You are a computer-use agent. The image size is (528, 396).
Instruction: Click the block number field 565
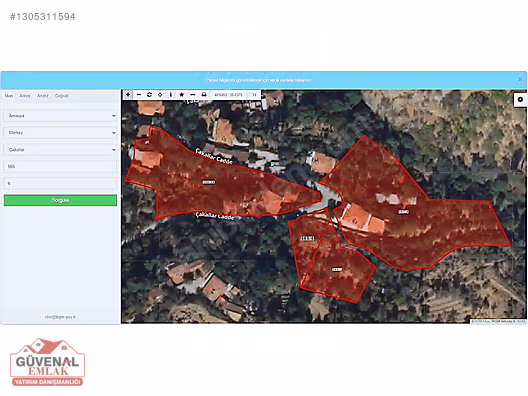(x=60, y=166)
